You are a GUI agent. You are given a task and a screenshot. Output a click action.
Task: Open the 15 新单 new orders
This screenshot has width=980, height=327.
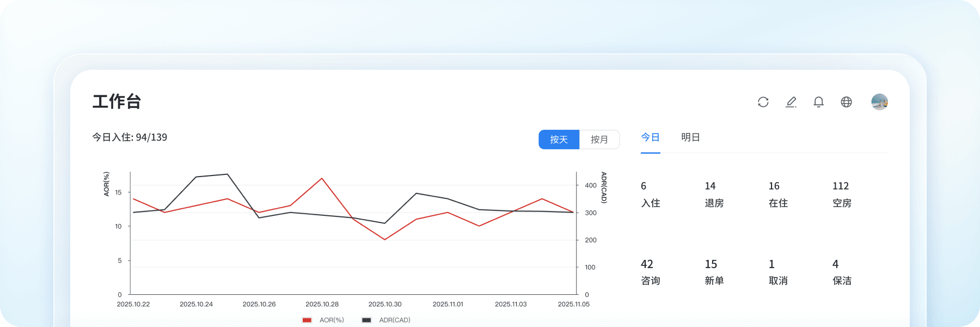click(714, 272)
